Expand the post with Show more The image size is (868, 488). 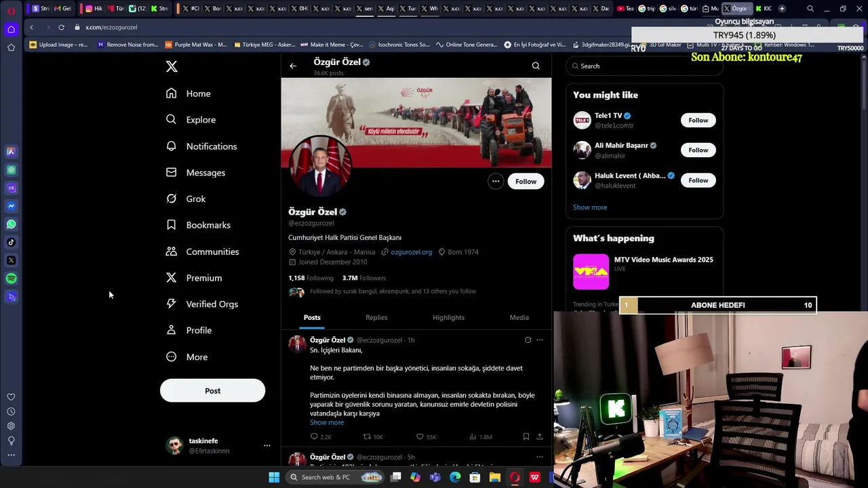[327, 422]
